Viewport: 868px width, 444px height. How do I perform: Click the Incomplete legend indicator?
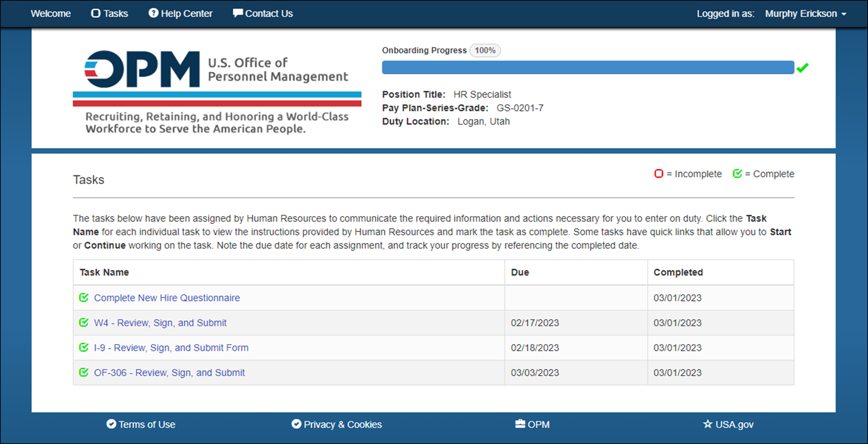pos(659,174)
